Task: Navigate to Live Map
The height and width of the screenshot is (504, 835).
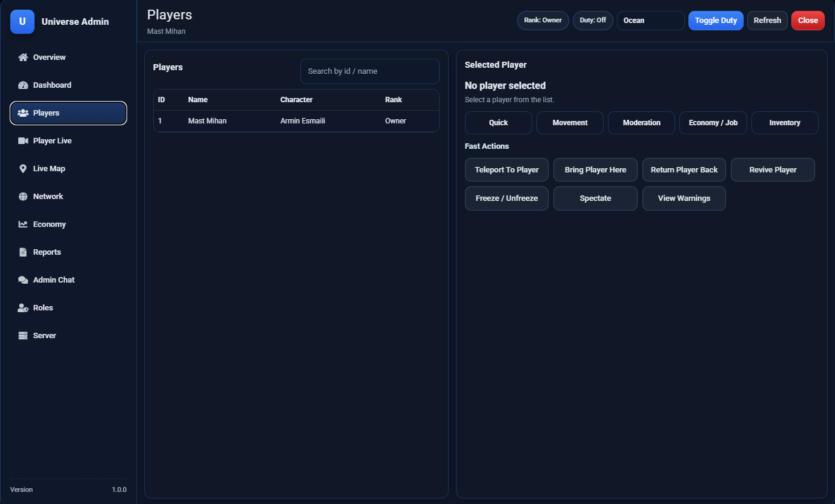Action: pyautogui.click(x=68, y=169)
